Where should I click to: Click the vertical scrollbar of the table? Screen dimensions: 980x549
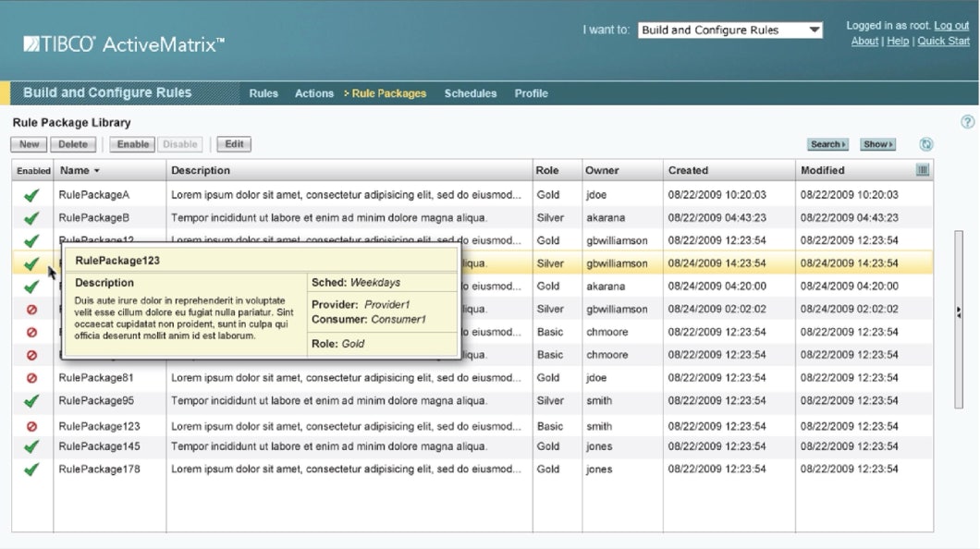[959, 268]
